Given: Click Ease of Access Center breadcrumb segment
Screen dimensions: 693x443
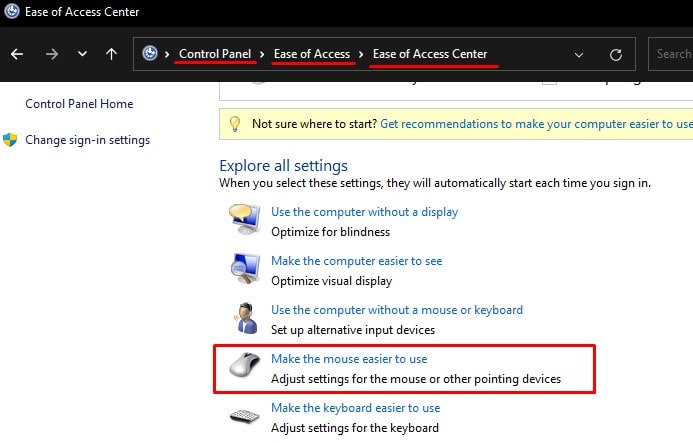Looking at the screenshot, I should [x=430, y=54].
